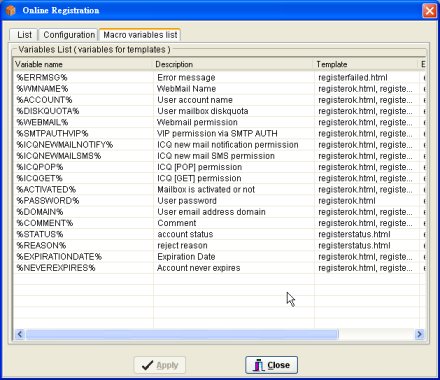Click the template cell for %PASSWORD%
Screen dimensions: 440x380
347,201
